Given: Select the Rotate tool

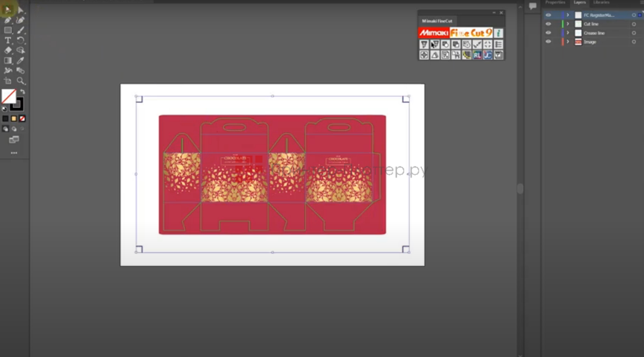Looking at the screenshot, I should point(21,40).
